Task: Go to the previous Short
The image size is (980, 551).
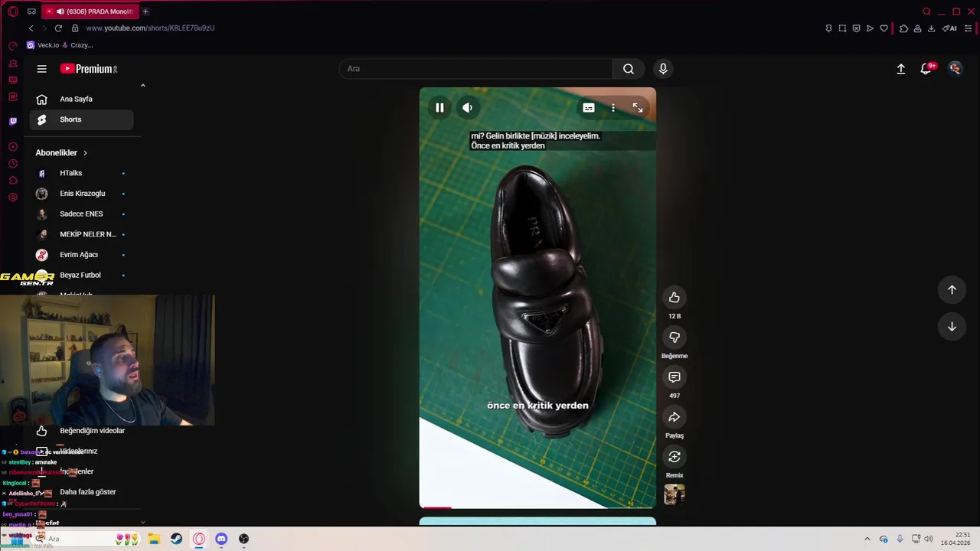Action: pos(952,290)
